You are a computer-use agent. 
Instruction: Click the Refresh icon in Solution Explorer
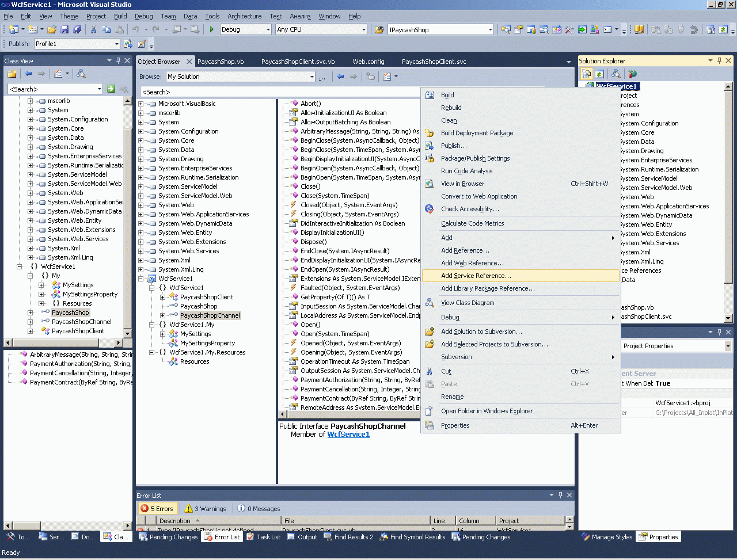point(599,74)
